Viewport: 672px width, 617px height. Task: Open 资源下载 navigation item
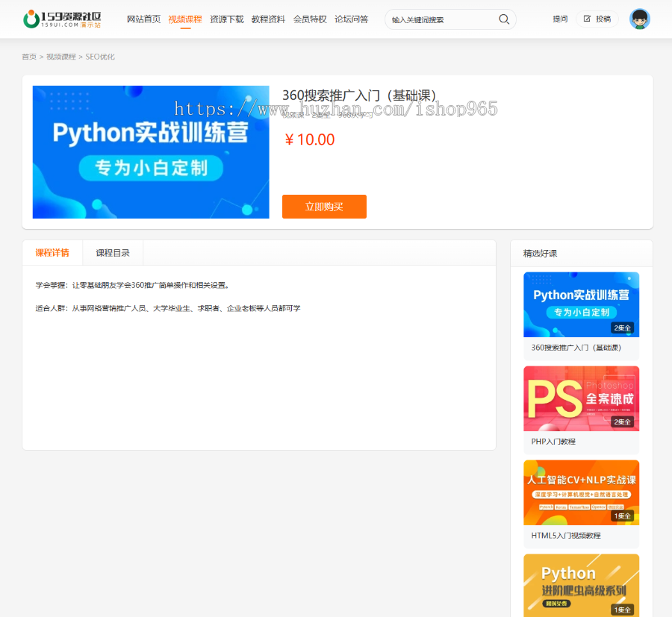tap(227, 19)
